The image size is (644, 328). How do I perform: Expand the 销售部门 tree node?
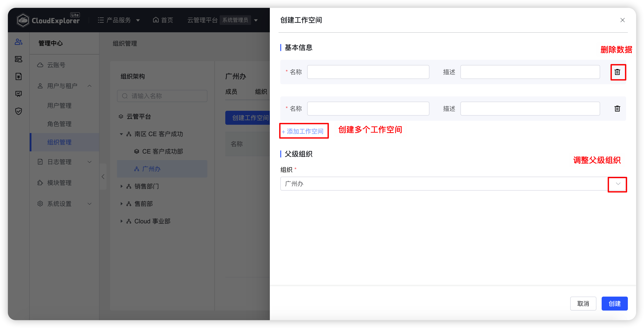(122, 186)
